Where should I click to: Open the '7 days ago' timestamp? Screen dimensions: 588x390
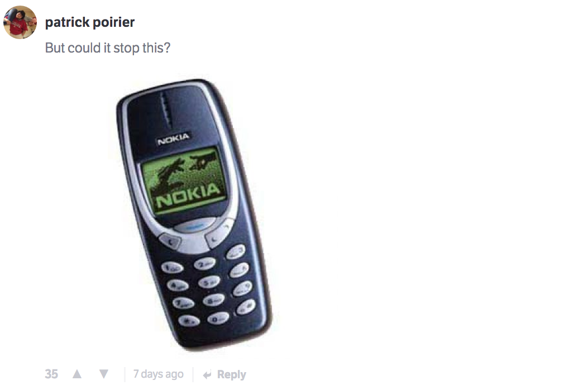tap(158, 374)
